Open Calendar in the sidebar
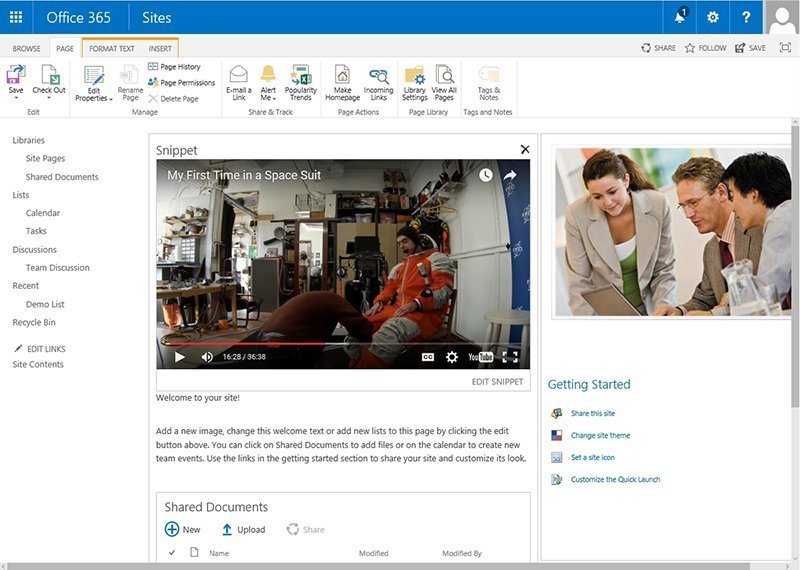 click(x=43, y=213)
